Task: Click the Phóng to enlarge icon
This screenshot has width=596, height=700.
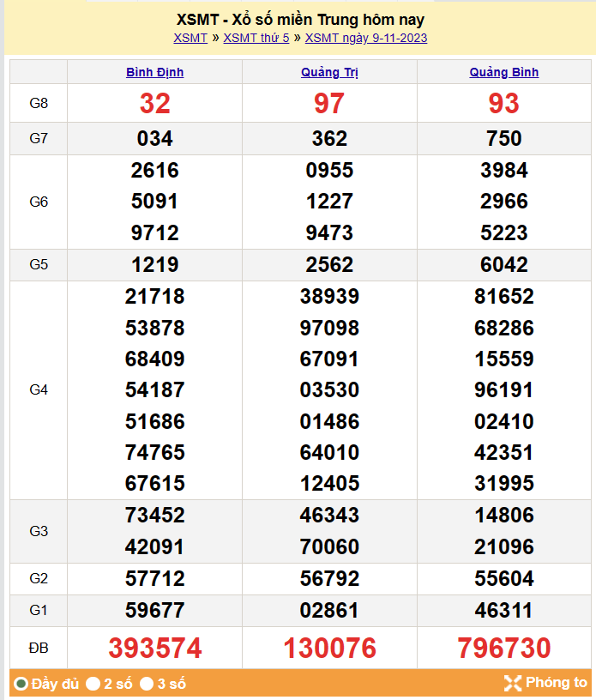Action: click(513, 683)
